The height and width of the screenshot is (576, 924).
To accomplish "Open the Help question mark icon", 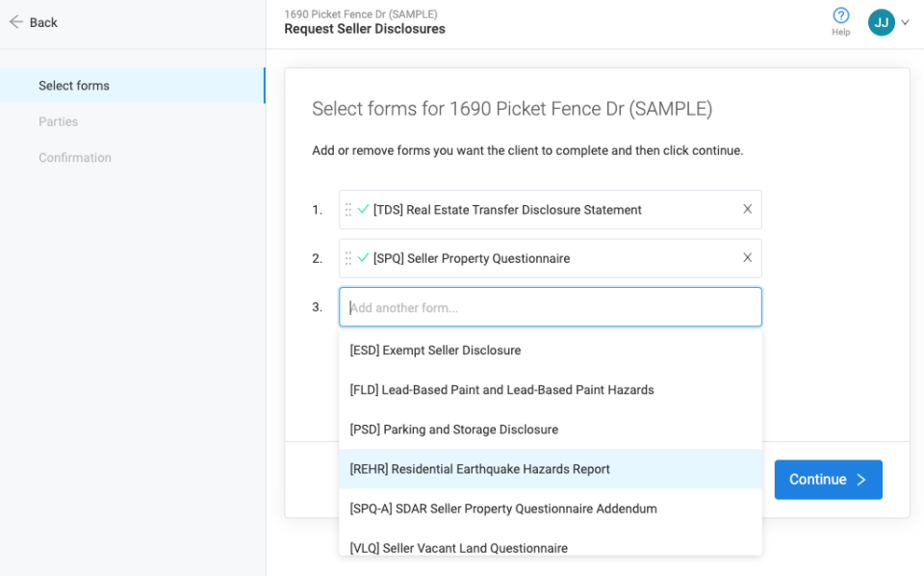I will coord(840,16).
